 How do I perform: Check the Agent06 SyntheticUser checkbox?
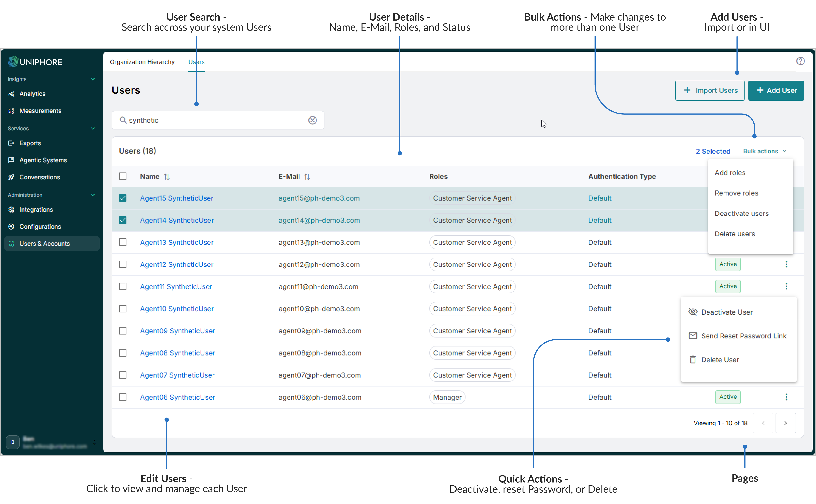tap(123, 397)
